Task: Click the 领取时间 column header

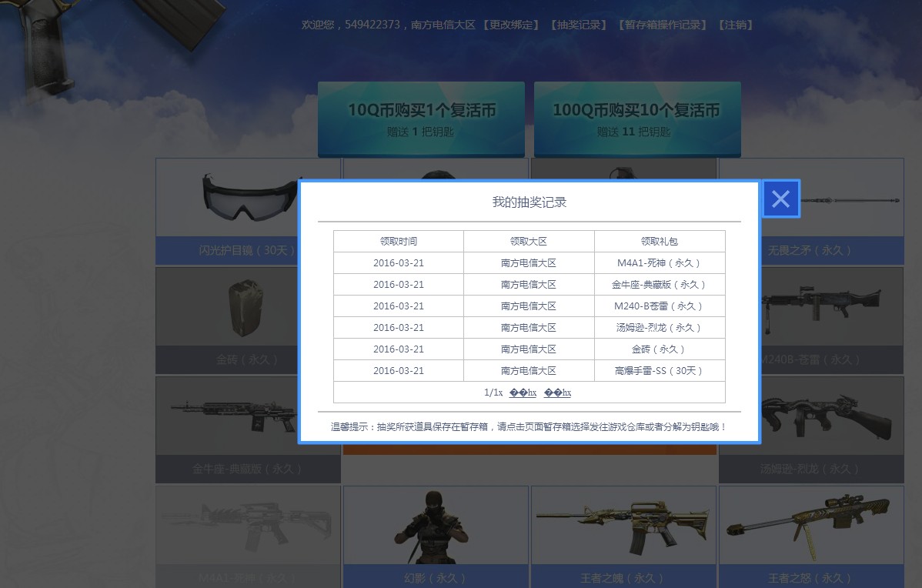Action: click(x=398, y=241)
